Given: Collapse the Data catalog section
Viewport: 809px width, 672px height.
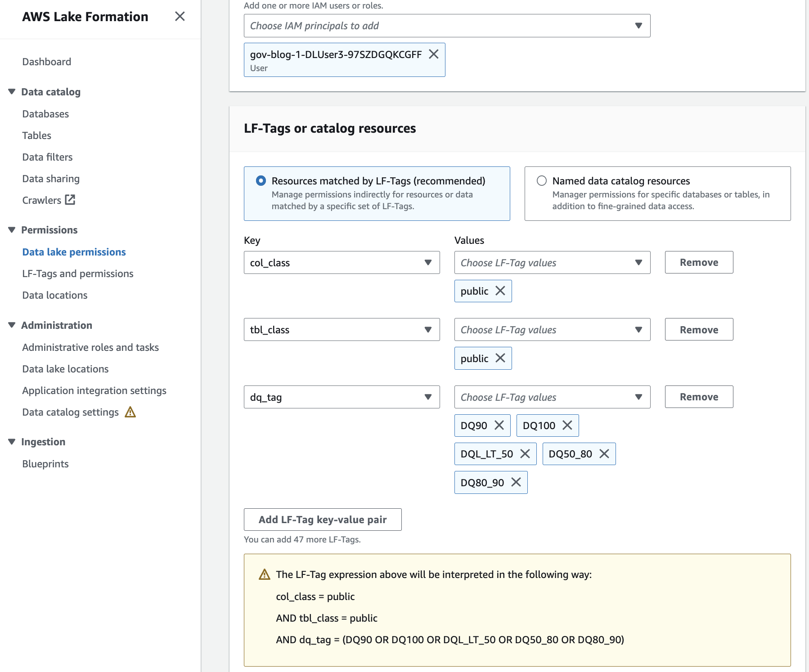Looking at the screenshot, I should [12, 92].
